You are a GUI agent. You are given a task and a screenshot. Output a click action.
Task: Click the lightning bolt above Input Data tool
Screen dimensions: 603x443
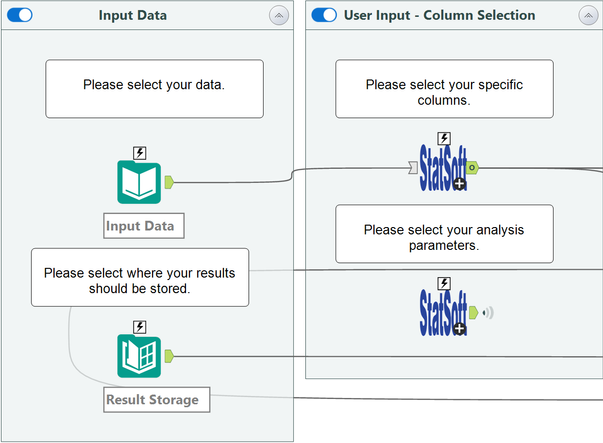140,153
